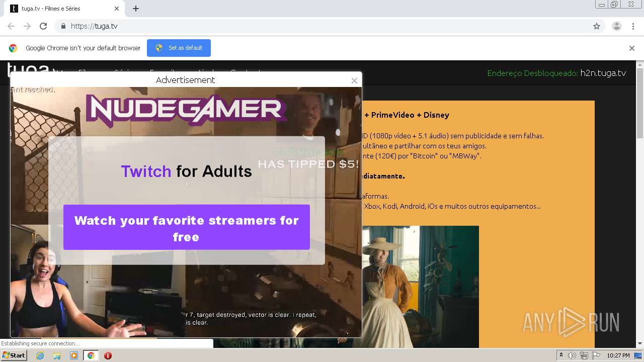Go back using the browser back arrow

point(11,26)
